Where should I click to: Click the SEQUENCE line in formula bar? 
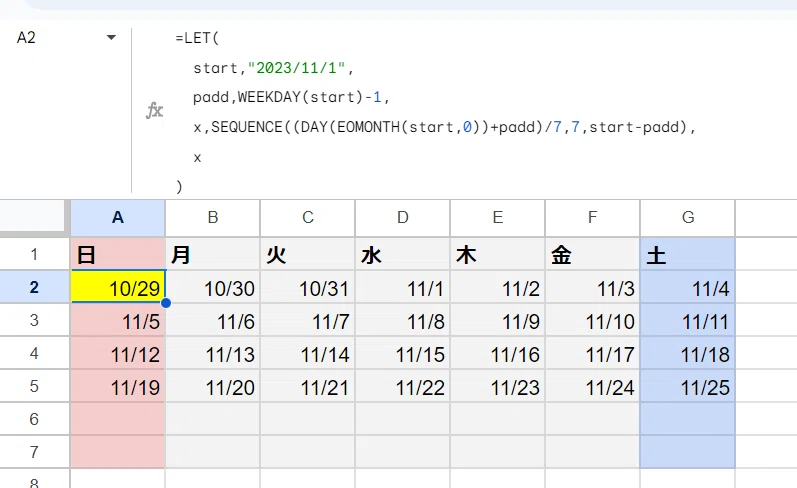click(444, 127)
